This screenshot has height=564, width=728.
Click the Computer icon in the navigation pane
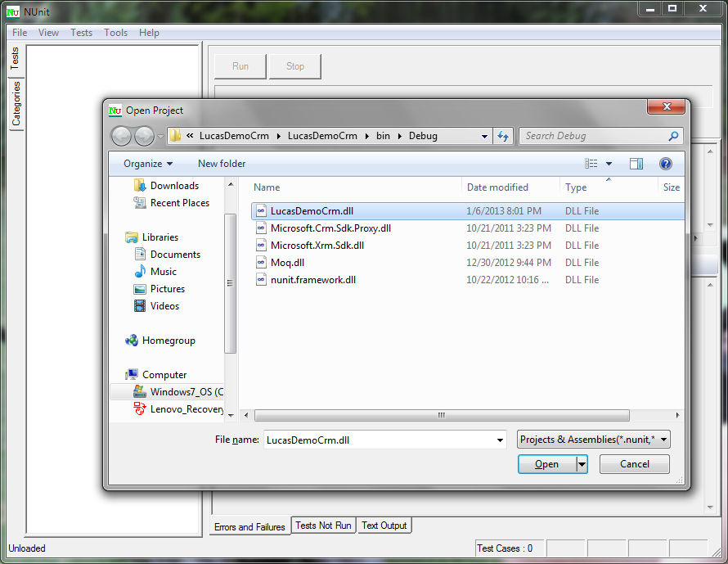[132, 374]
